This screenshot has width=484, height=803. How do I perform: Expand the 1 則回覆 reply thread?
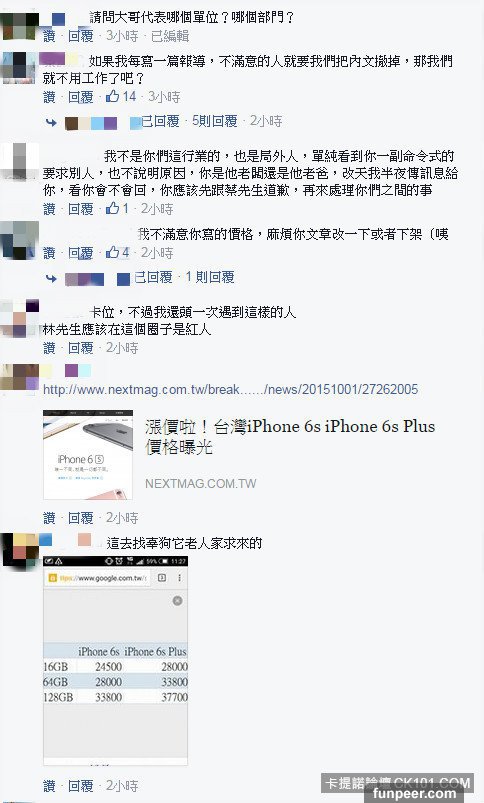coord(209,277)
